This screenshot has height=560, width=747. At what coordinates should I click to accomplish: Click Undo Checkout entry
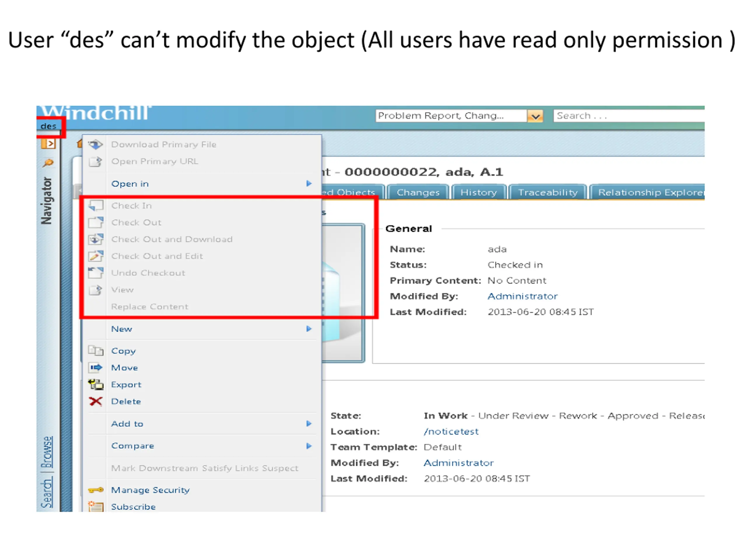[148, 273]
